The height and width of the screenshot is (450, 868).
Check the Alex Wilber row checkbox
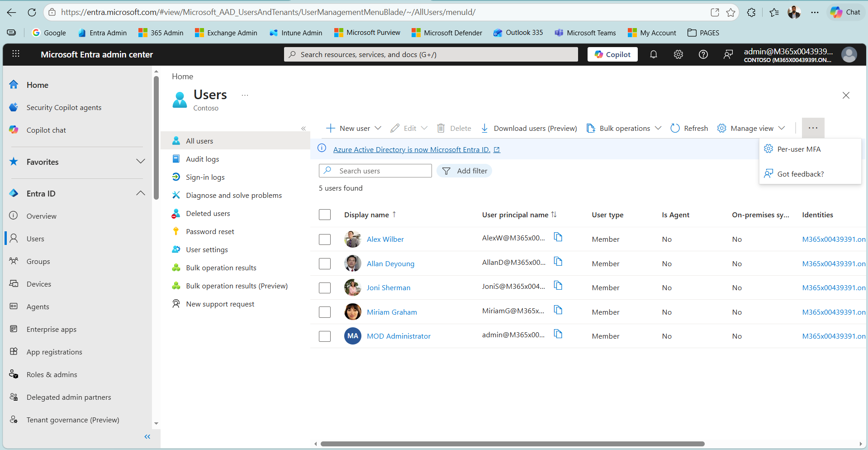click(x=325, y=239)
